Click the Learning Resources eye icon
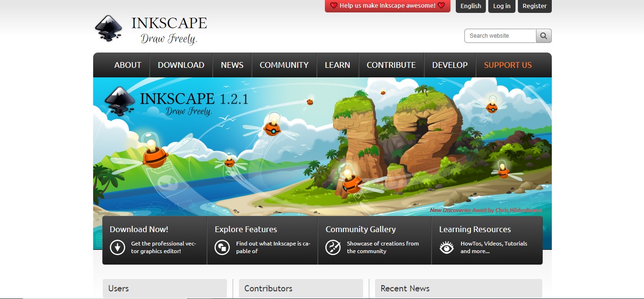Image resolution: width=644 pixels, height=299 pixels. 447,247
